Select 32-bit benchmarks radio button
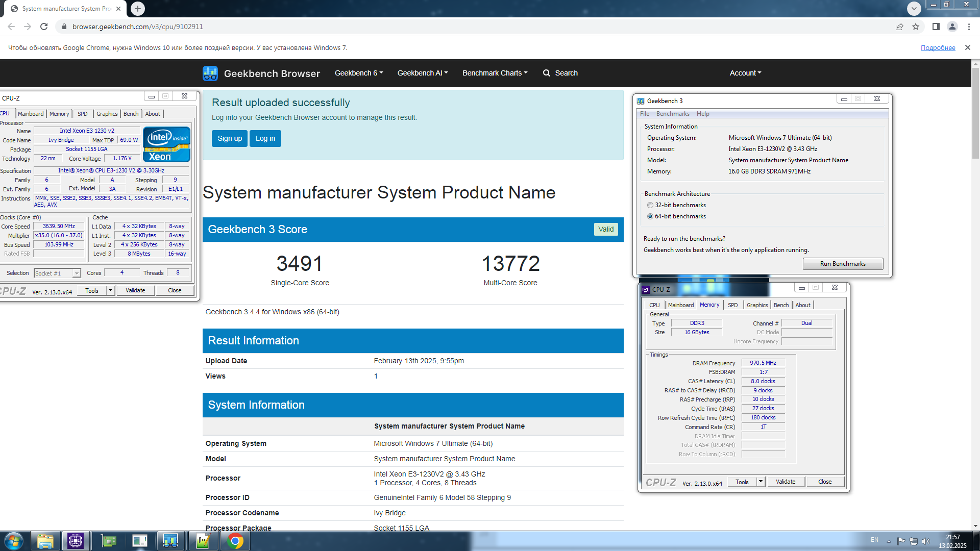The image size is (980, 551). [x=650, y=205]
